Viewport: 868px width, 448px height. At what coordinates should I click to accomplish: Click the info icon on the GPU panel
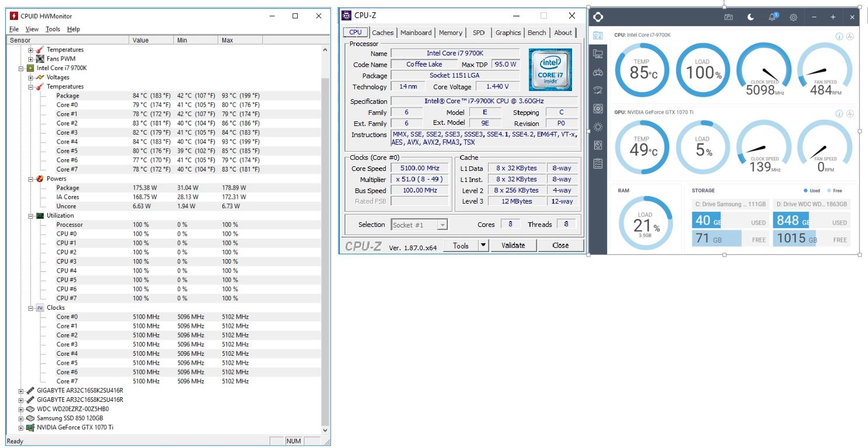point(839,113)
